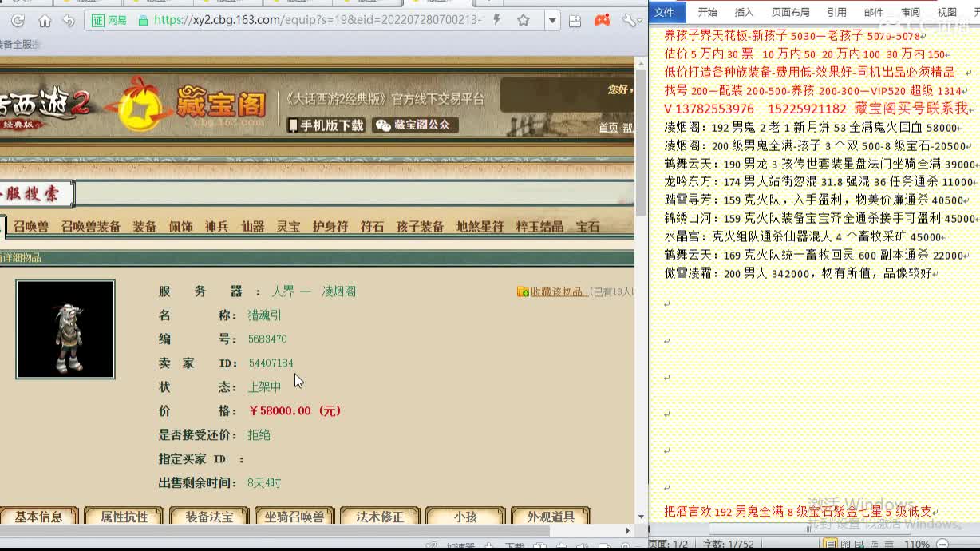Select the 孩子装备 category tab
Image resolution: width=980 pixels, height=551 pixels.
click(x=420, y=227)
